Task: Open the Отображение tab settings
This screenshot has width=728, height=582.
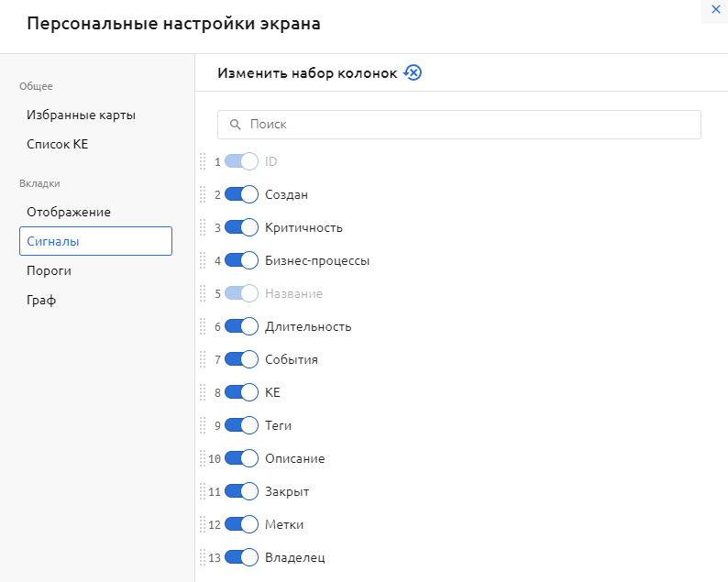Action: 69,212
